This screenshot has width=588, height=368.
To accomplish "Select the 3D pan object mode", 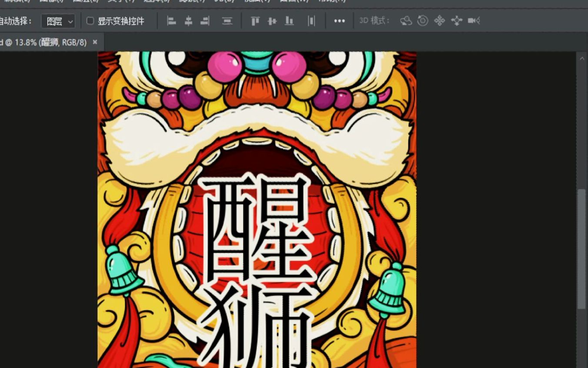I will click(x=440, y=21).
